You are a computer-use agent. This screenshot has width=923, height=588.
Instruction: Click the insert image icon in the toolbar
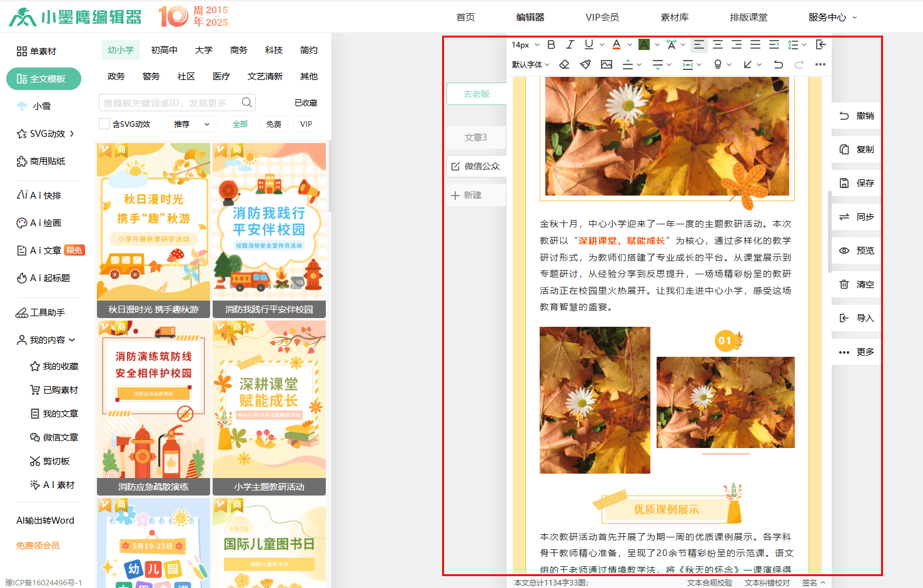pyautogui.click(x=606, y=64)
